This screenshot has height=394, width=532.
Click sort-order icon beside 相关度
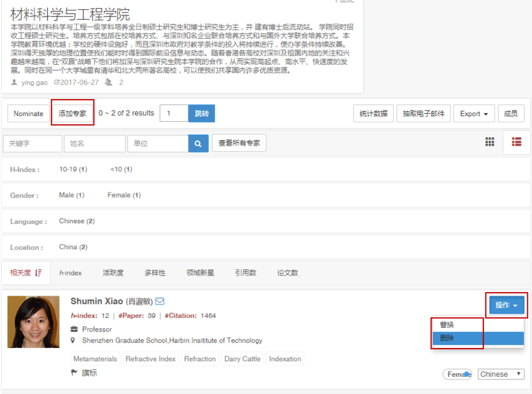click(39, 273)
